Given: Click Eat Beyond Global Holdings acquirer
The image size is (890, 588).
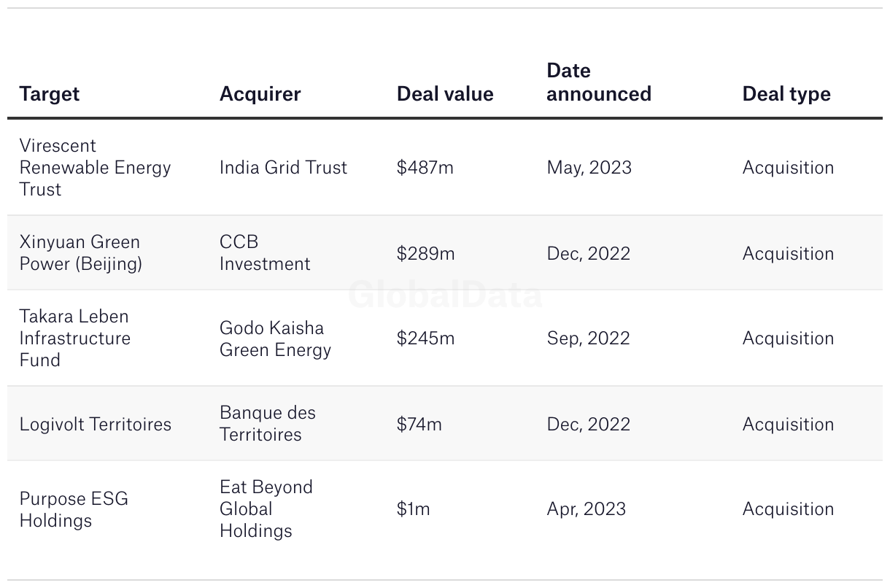Looking at the screenshot, I should coord(266,508).
